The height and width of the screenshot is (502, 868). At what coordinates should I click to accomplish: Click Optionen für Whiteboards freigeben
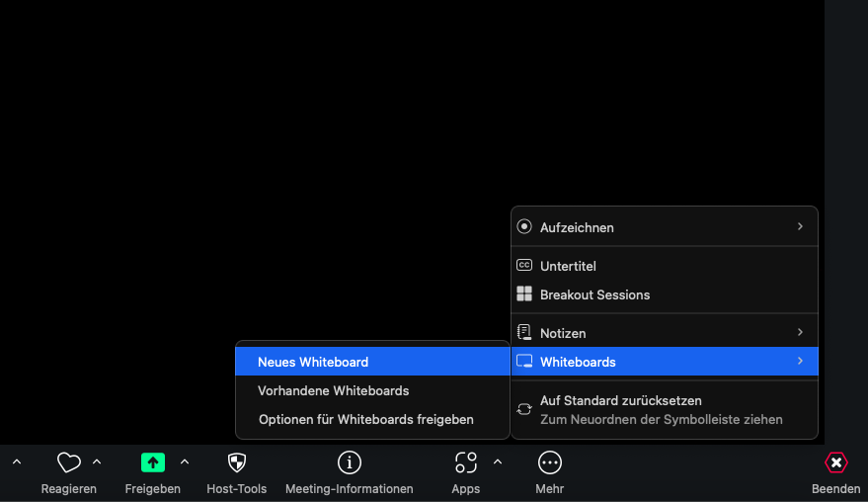pos(365,419)
